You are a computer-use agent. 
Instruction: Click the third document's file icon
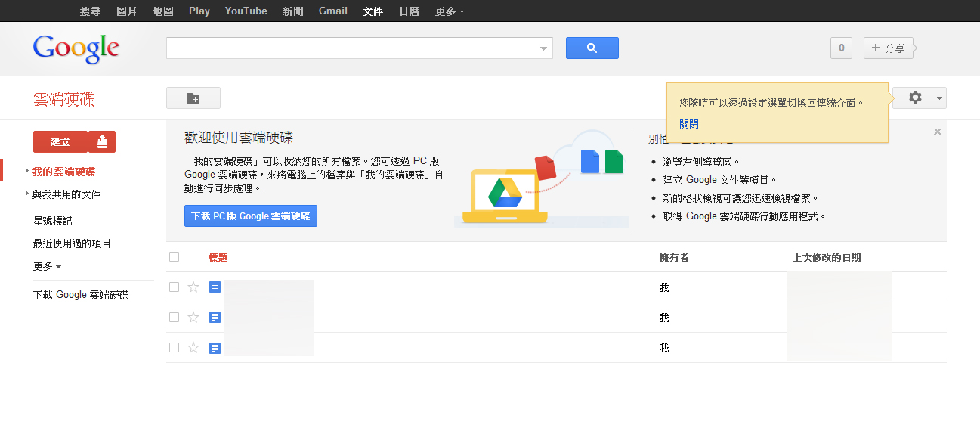tap(215, 348)
